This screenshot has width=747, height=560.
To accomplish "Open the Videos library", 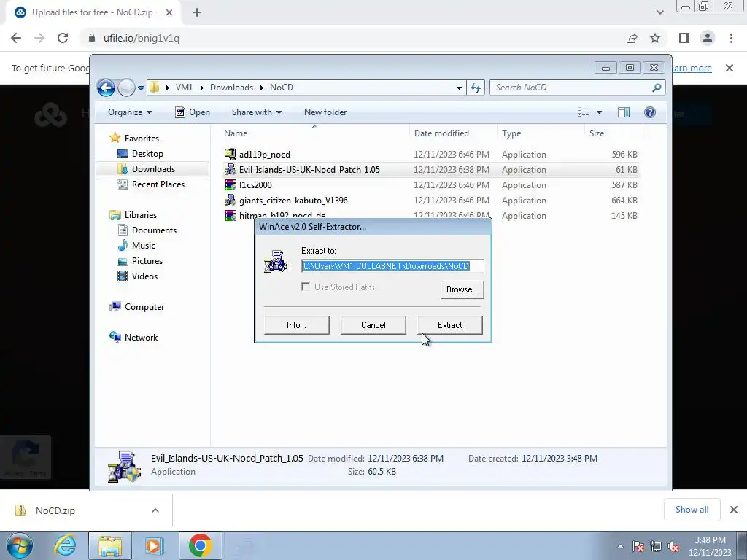I will (x=144, y=276).
